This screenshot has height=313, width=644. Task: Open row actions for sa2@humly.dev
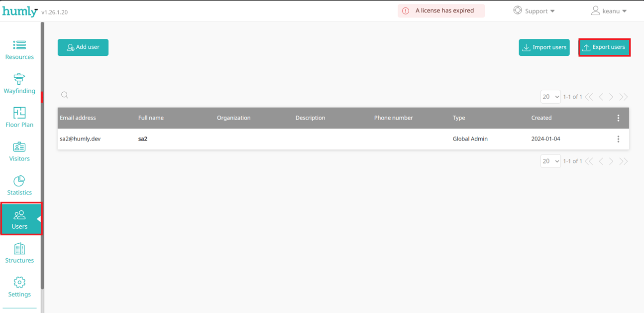(618, 139)
